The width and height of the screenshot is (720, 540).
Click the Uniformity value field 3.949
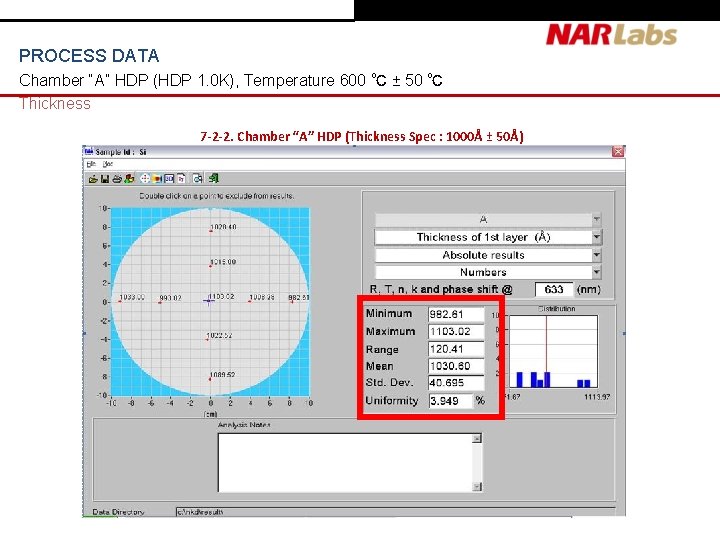point(450,401)
